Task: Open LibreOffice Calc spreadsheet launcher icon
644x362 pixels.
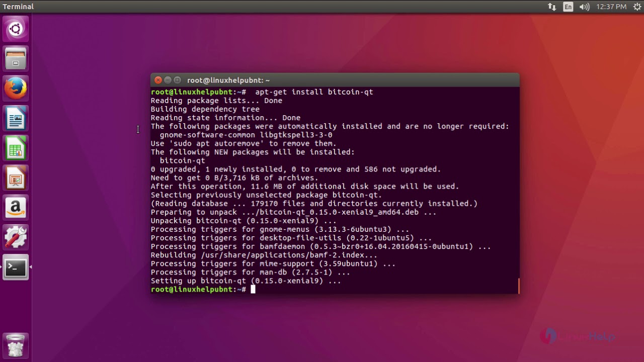Action: point(16,148)
